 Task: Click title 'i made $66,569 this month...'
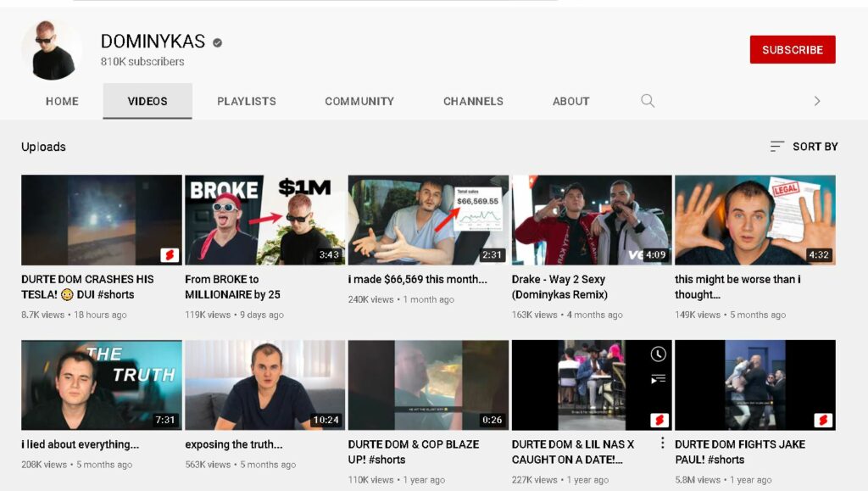(417, 279)
